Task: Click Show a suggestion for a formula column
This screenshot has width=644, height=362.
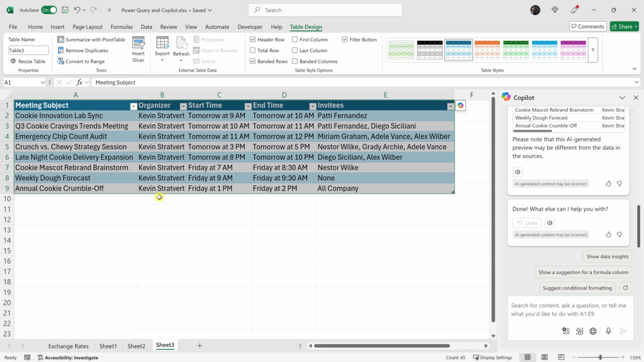Action: (583, 272)
